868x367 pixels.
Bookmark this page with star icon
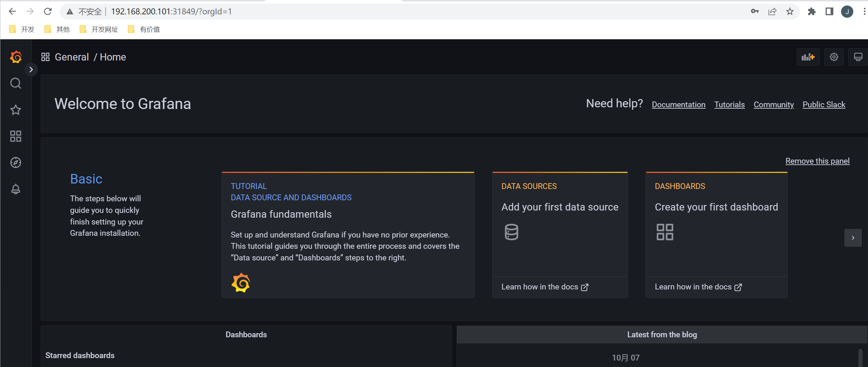790,12
